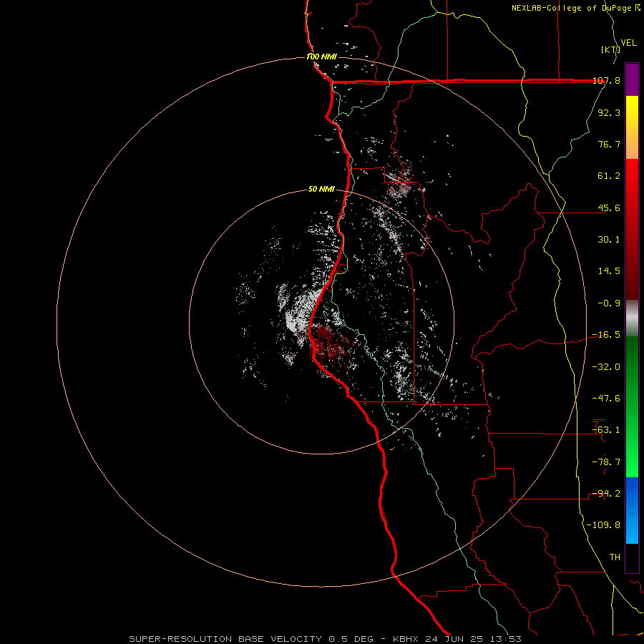Click the 14.5 velocity value
This screenshot has height=644, width=644.
(609, 271)
